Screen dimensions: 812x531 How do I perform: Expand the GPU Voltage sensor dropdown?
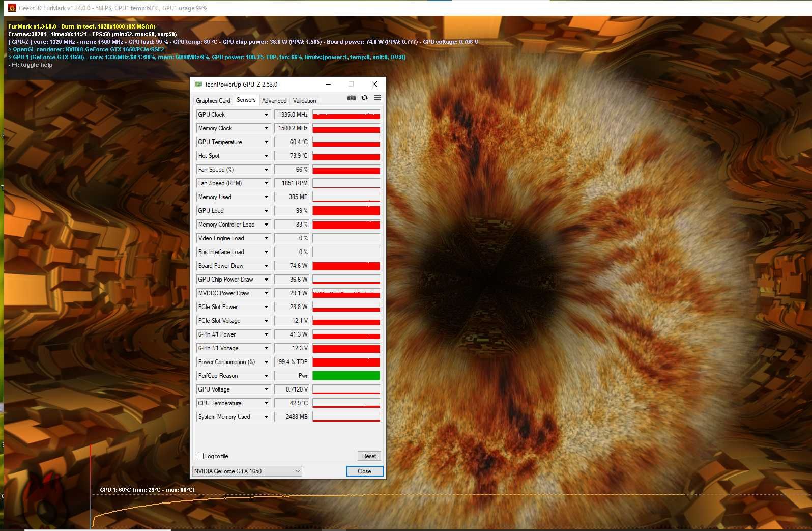(266, 389)
